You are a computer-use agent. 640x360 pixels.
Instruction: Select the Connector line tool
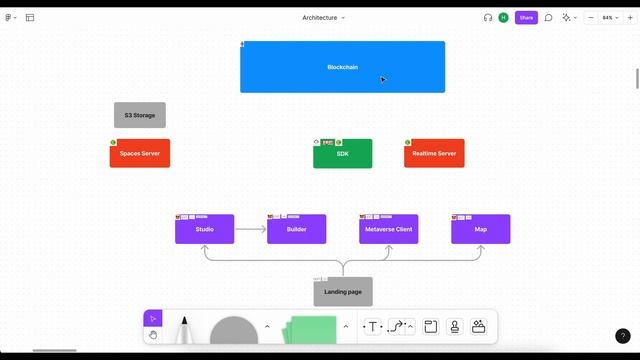point(396,327)
